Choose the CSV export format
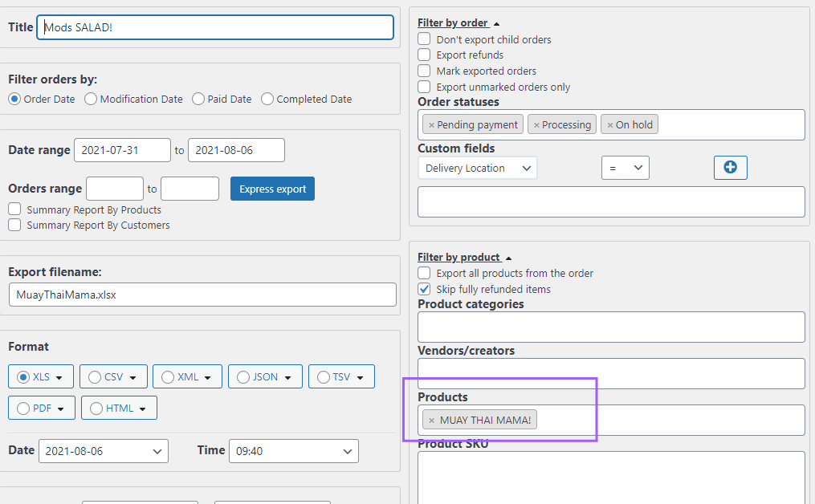815x504 pixels. coord(95,376)
